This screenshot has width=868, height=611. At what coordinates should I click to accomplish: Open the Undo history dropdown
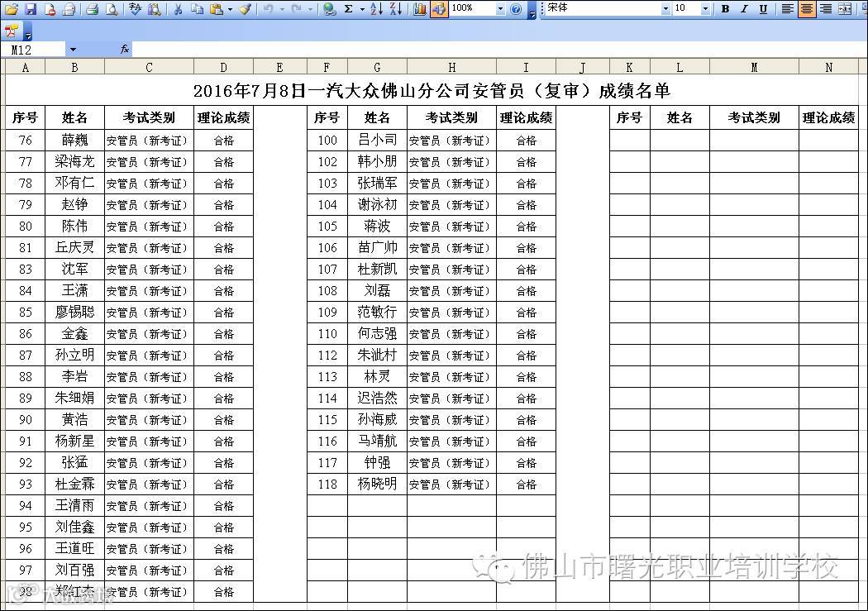click(282, 9)
